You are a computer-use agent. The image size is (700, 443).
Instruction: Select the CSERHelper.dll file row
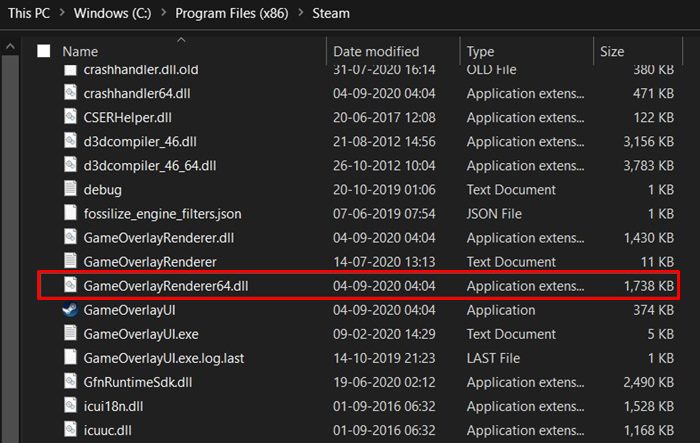pos(357,117)
